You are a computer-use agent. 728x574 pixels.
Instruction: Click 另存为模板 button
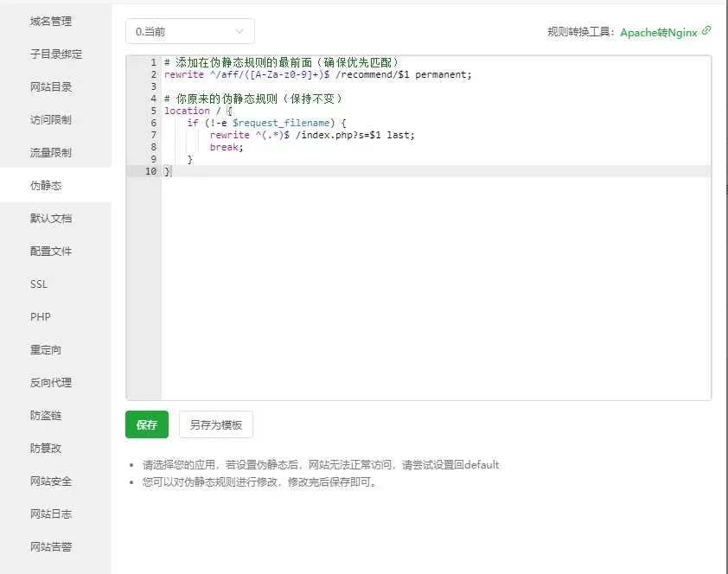tap(216, 424)
